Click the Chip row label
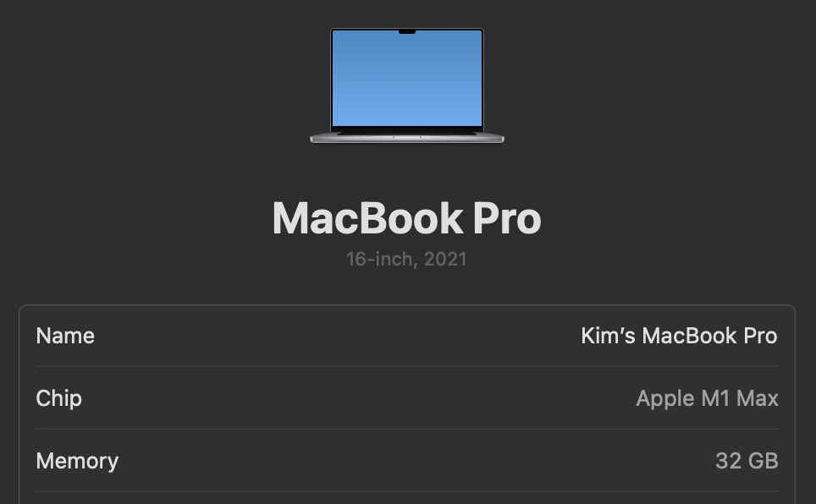816x504 pixels. pos(58,398)
